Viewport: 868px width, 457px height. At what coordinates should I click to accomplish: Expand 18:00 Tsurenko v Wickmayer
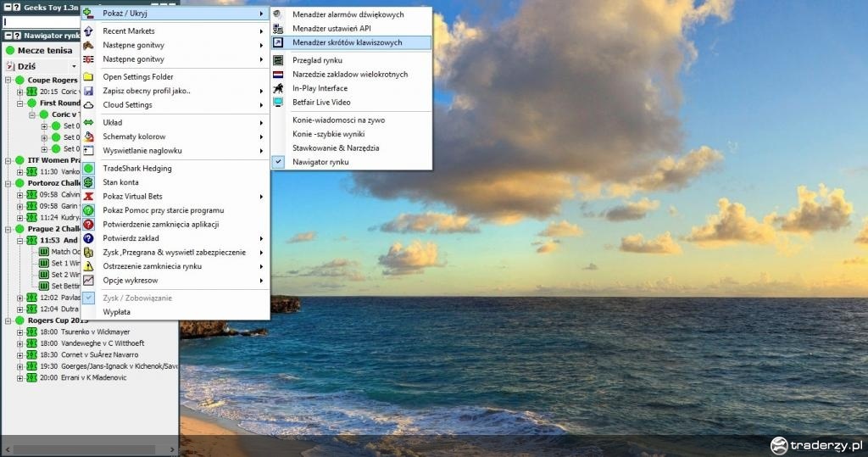(x=20, y=332)
